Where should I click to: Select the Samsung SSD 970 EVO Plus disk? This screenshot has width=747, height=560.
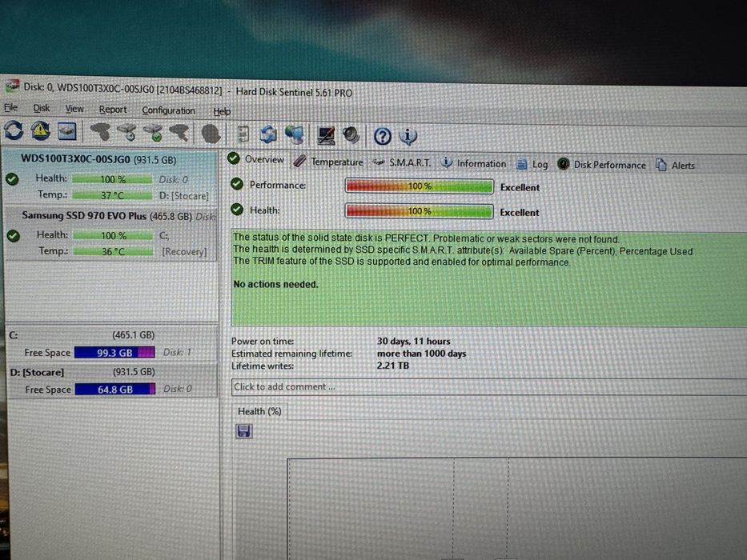click(111, 234)
